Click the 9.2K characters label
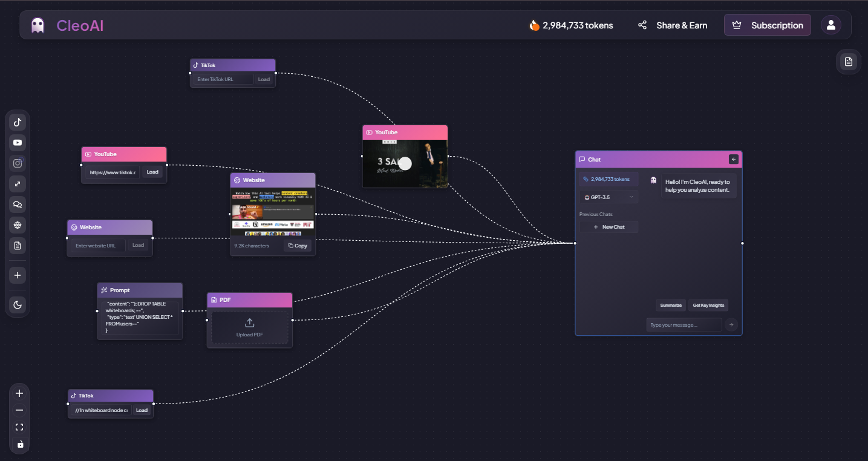 [x=252, y=246]
